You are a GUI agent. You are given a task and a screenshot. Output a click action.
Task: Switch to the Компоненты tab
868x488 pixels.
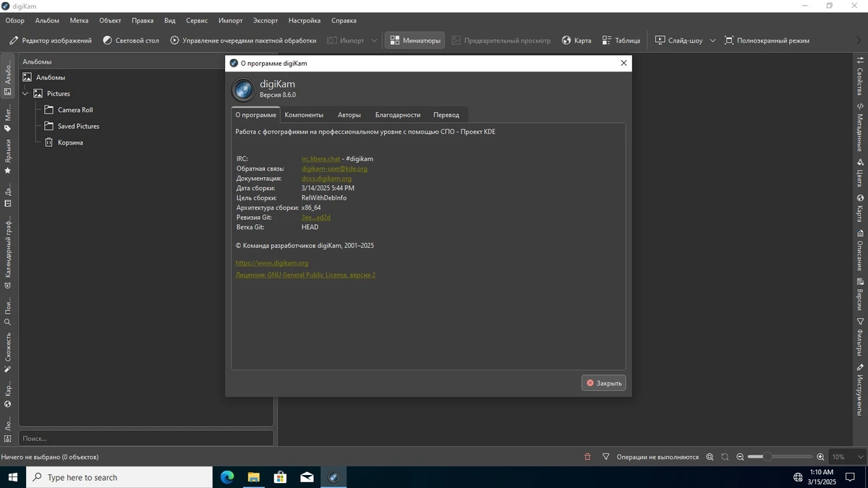tap(304, 115)
